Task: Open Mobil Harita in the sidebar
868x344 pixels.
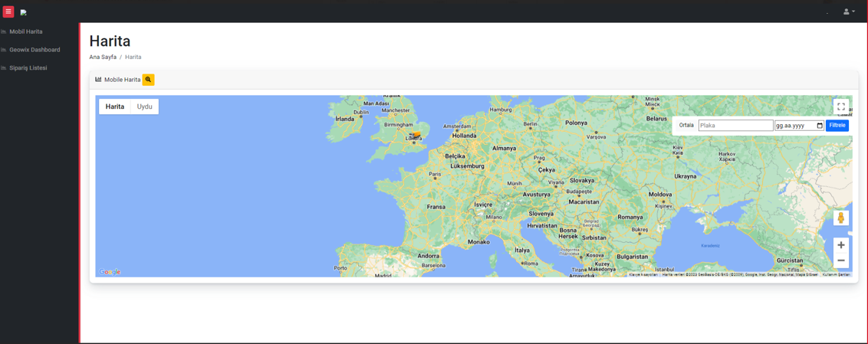Action: pos(26,31)
